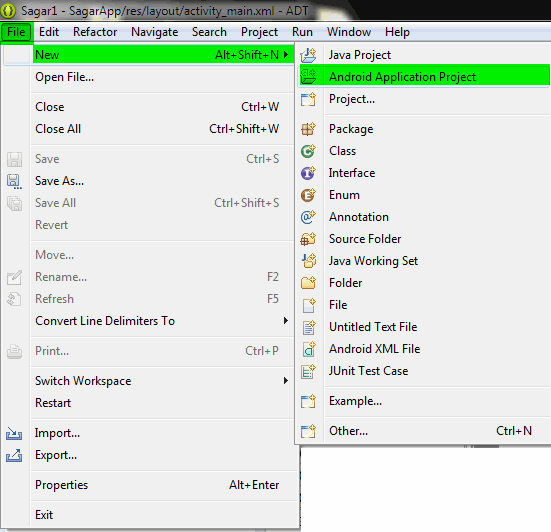Choose Properties from the File menu
This screenshot has width=551, height=532.
[x=157, y=485]
